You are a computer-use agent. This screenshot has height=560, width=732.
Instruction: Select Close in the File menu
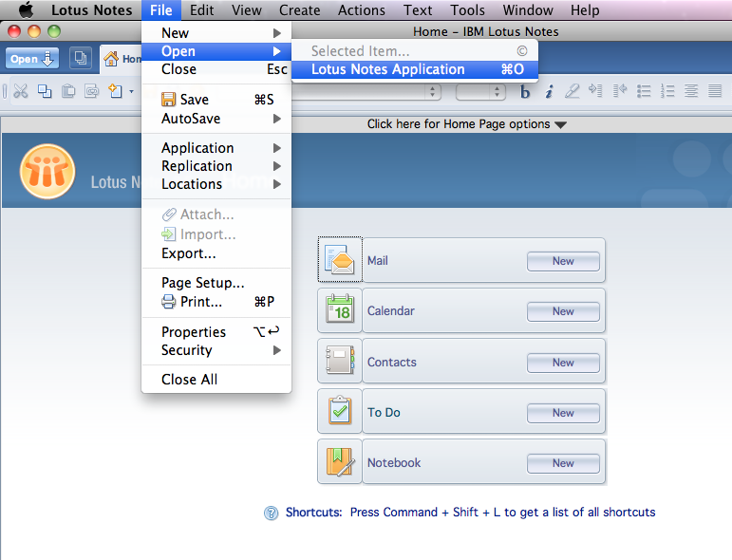[x=216, y=69]
